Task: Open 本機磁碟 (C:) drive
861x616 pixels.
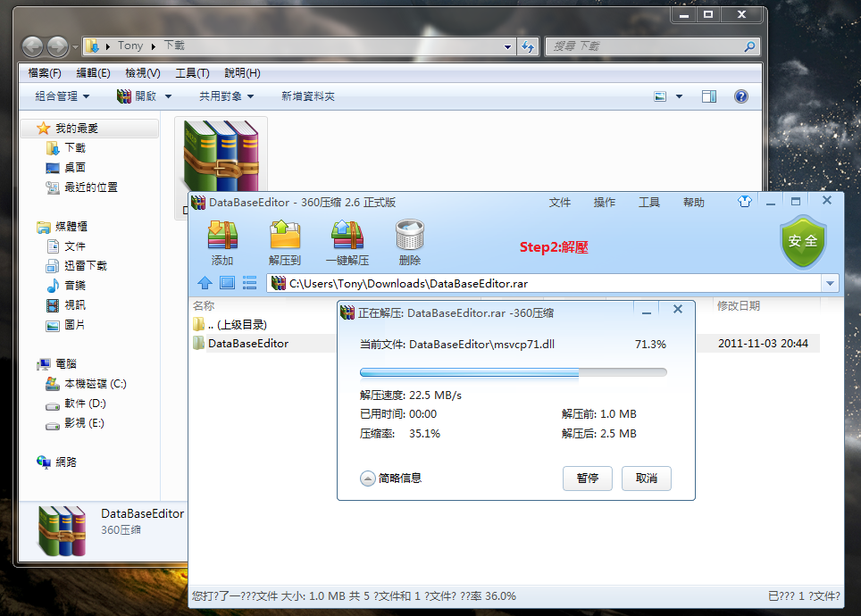Action: [96, 384]
